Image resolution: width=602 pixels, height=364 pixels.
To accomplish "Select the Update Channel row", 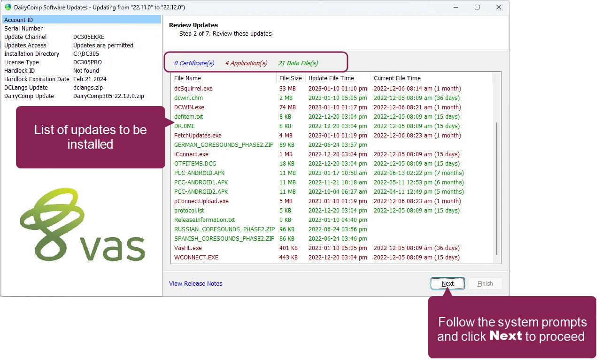I will 82,37.
